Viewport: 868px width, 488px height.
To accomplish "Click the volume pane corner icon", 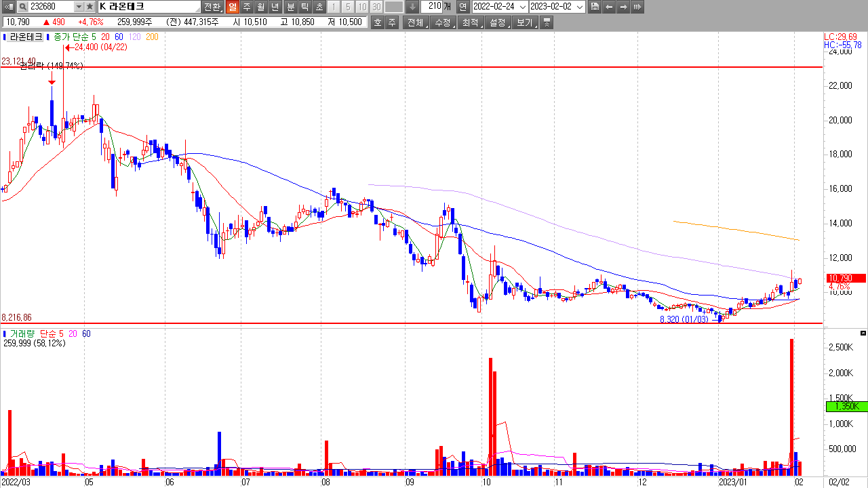I will [x=863, y=333].
